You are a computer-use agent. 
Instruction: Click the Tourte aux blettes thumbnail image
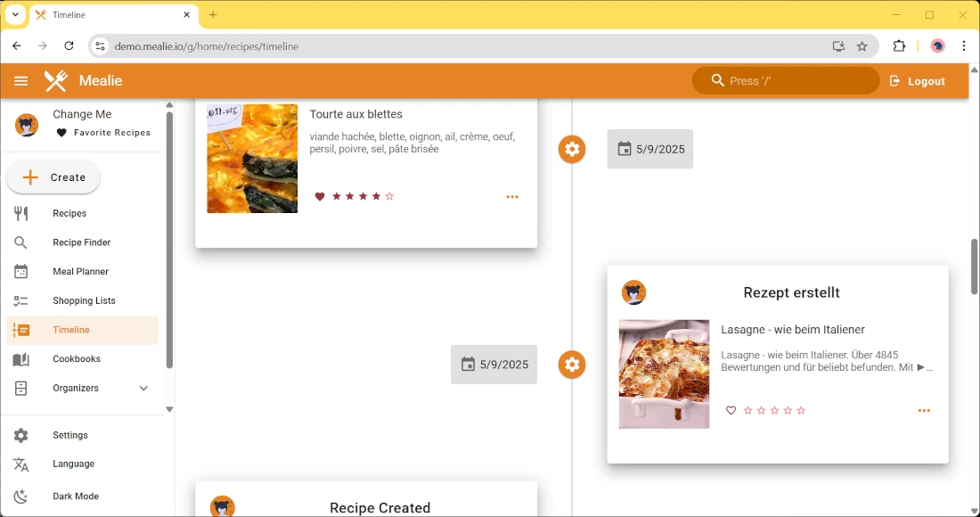pos(252,159)
